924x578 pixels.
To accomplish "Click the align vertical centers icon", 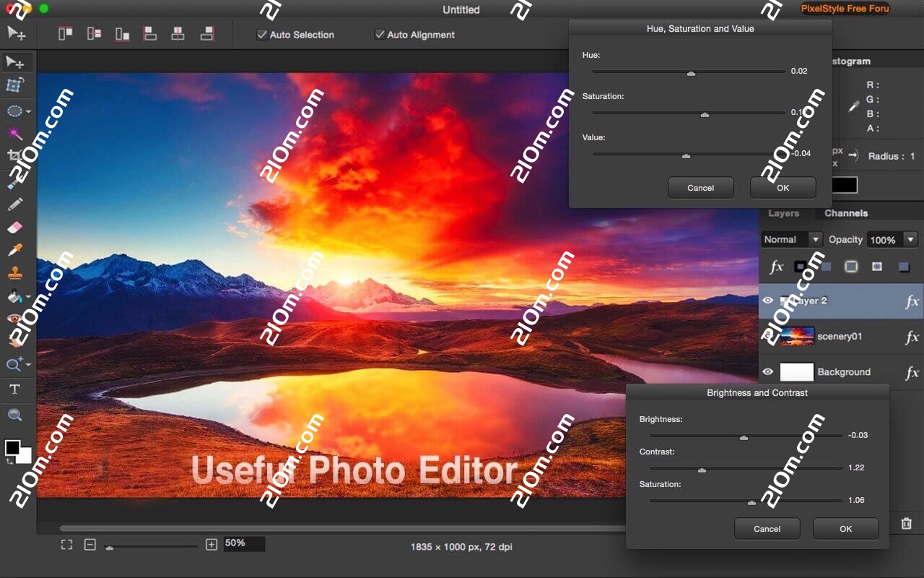I will (94, 33).
